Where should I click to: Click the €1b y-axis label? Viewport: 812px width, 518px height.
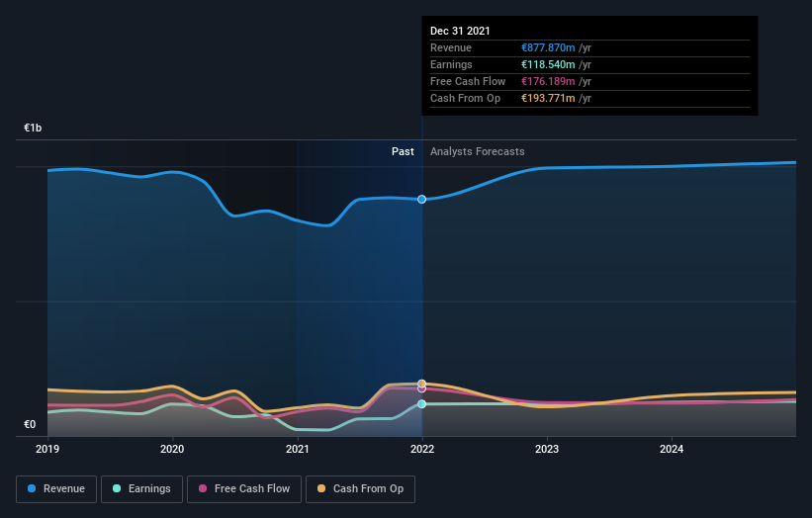[33, 128]
